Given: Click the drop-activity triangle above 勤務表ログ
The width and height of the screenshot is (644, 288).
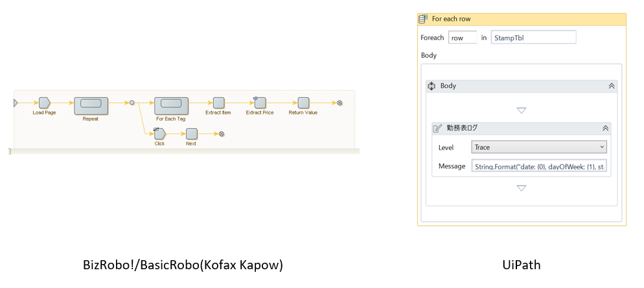Looking at the screenshot, I should (x=522, y=111).
